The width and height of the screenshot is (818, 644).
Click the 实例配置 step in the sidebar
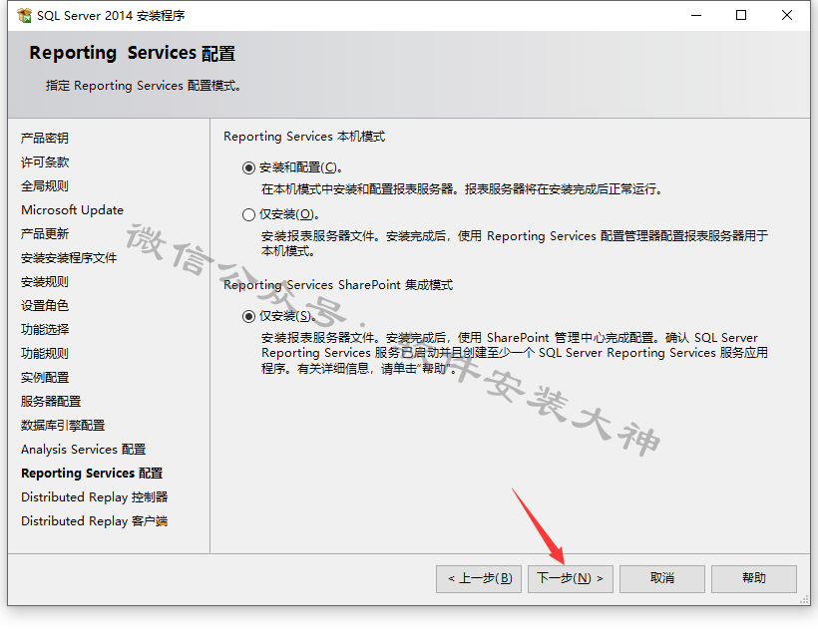click(x=45, y=378)
